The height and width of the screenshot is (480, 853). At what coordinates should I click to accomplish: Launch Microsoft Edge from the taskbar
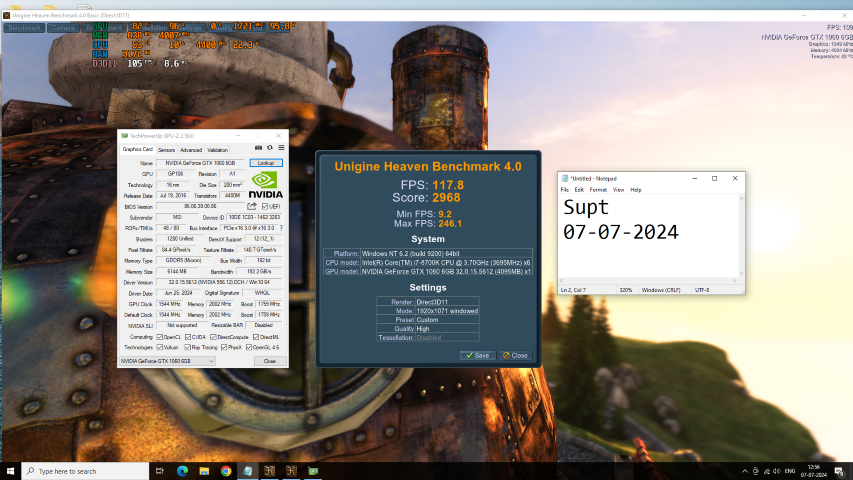pyautogui.click(x=182, y=471)
